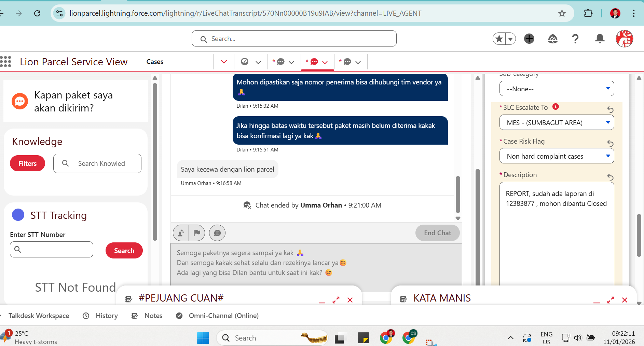Open the MES - (SUMBAGUT AREA) dropdown
This screenshot has width=644, height=346.
(557, 123)
